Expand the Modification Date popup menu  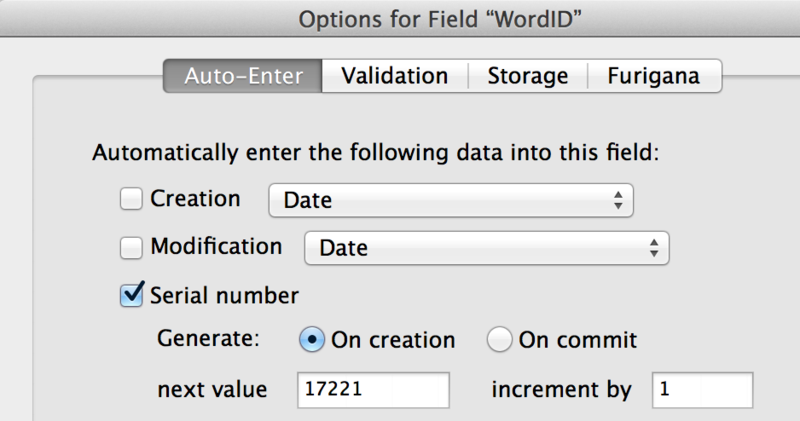[486, 247]
